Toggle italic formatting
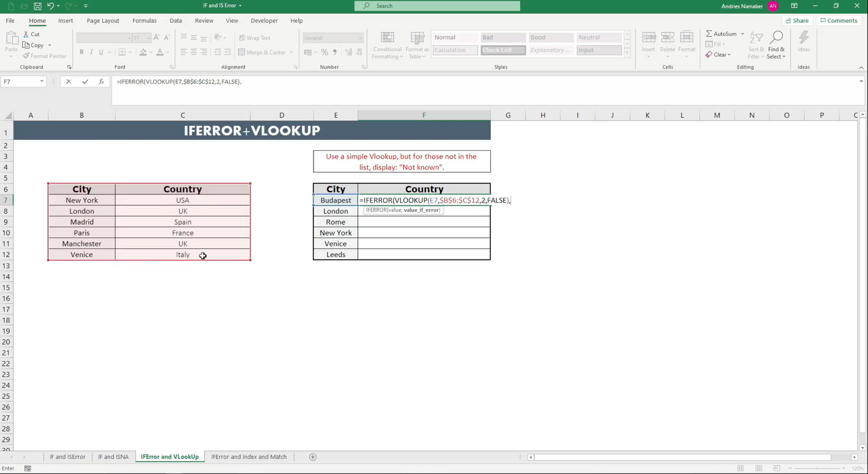Screen dimensions: 868x474 (91, 52)
